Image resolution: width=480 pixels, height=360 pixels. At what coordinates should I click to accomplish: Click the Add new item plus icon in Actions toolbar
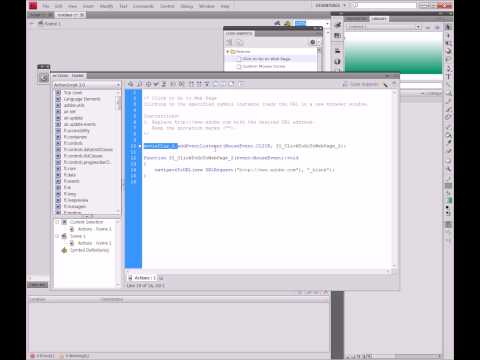pos(131,84)
